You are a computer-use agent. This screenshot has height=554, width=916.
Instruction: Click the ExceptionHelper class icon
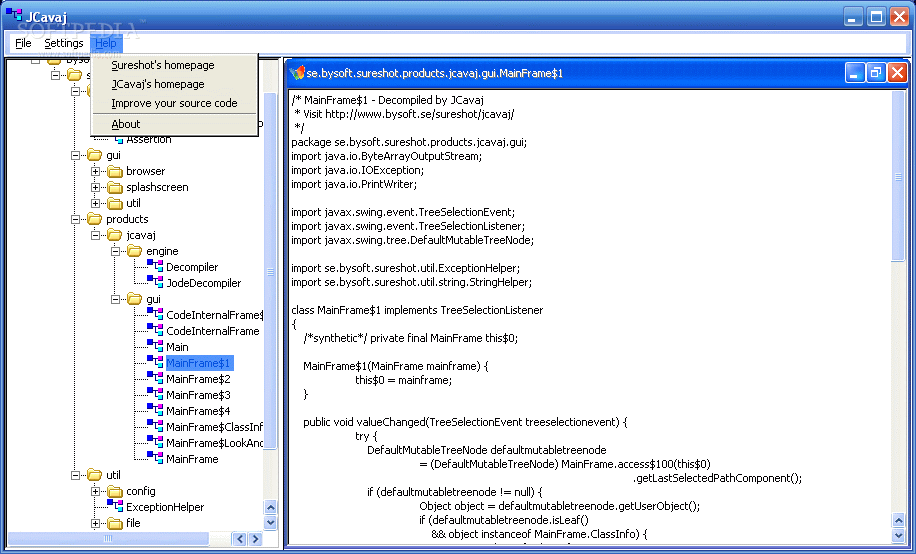click(115, 506)
